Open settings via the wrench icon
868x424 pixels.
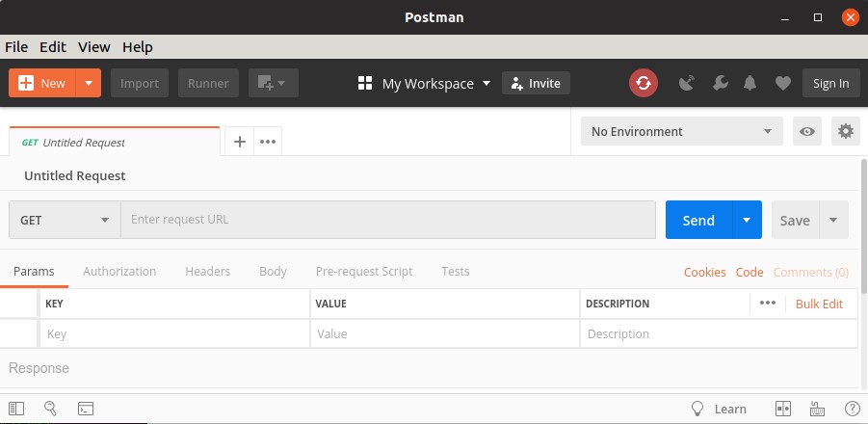tap(721, 84)
